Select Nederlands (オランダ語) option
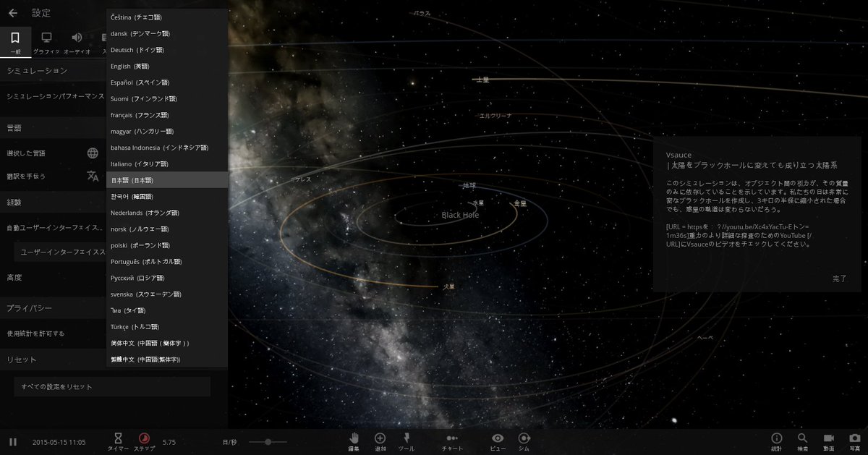 point(167,213)
